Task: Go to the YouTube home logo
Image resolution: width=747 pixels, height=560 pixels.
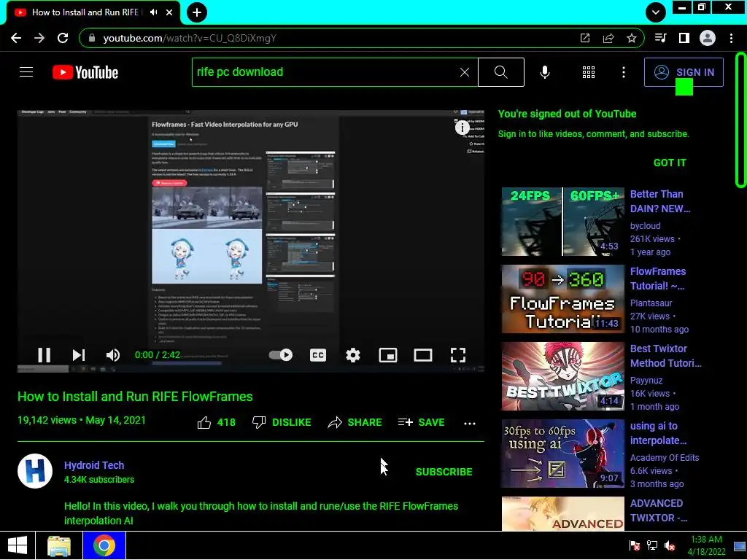Action: click(x=85, y=72)
